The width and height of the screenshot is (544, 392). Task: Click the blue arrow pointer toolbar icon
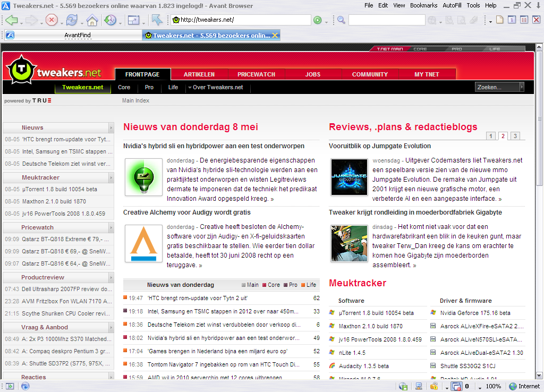pos(157,20)
